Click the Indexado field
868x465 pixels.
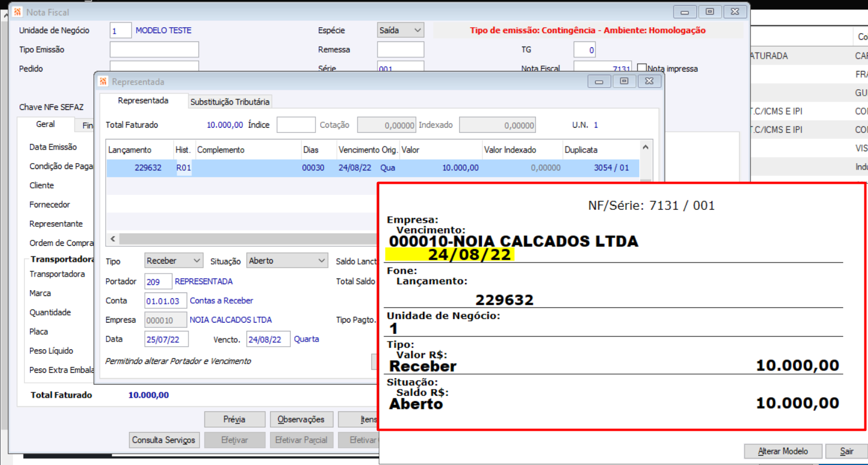click(498, 125)
